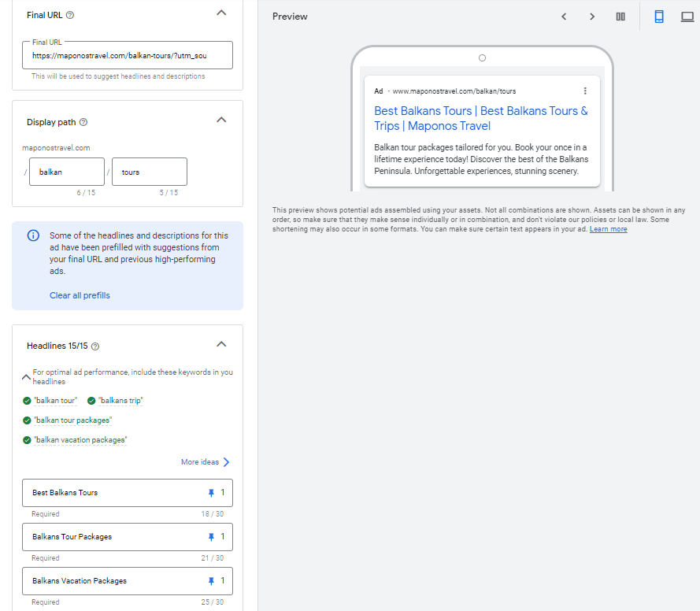700x611 pixels.
Task: Collapse the Final URL section
Action: (x=221, y=13)
